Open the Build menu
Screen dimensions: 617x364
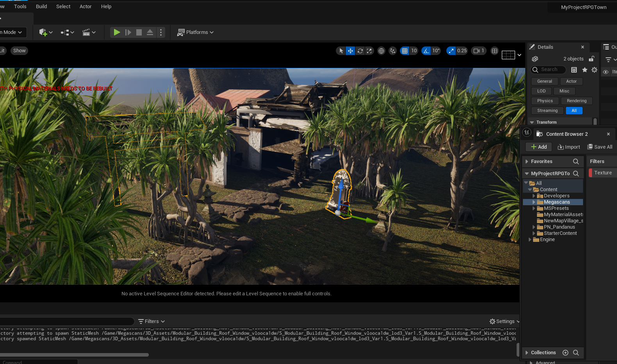click(41, 7)
